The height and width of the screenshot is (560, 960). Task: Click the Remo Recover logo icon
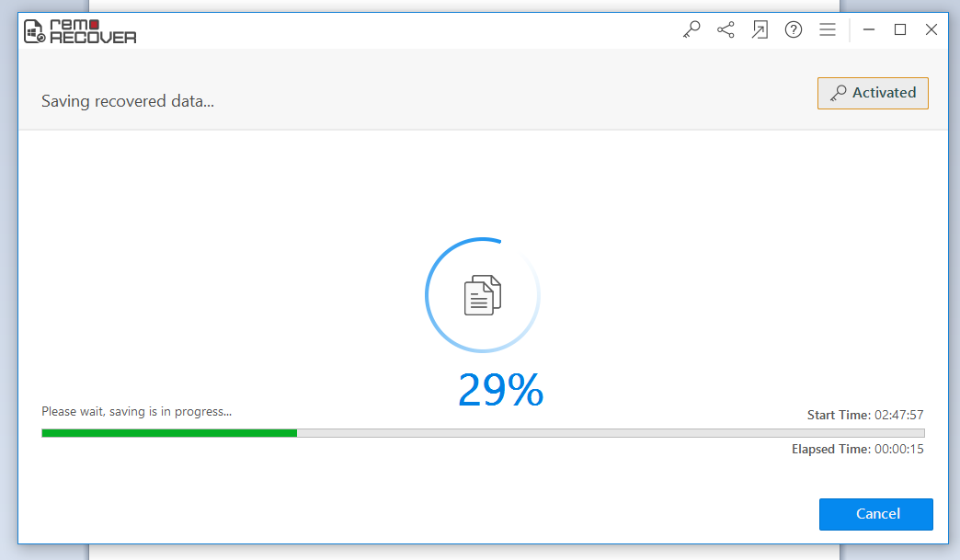34,31
